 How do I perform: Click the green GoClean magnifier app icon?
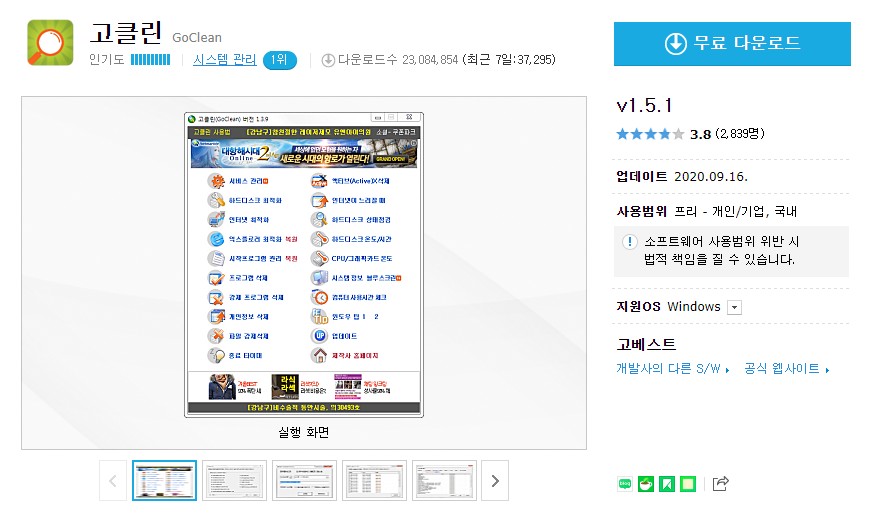[x=50, y=43]
